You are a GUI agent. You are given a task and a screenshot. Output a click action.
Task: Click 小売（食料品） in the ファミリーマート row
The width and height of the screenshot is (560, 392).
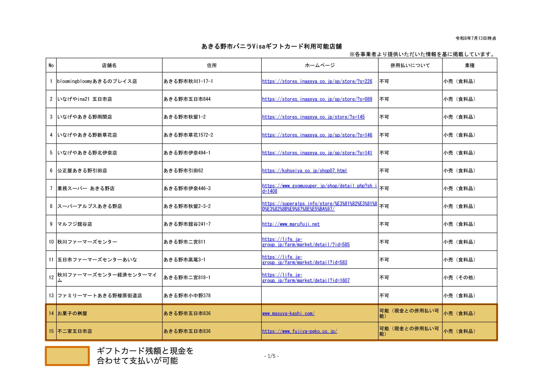pyautogui.click(x=459, y=296)
